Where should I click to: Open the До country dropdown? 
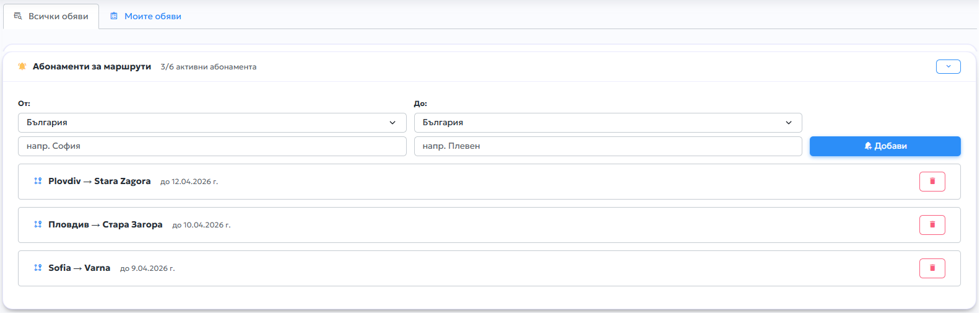click(x=608, y=123)
